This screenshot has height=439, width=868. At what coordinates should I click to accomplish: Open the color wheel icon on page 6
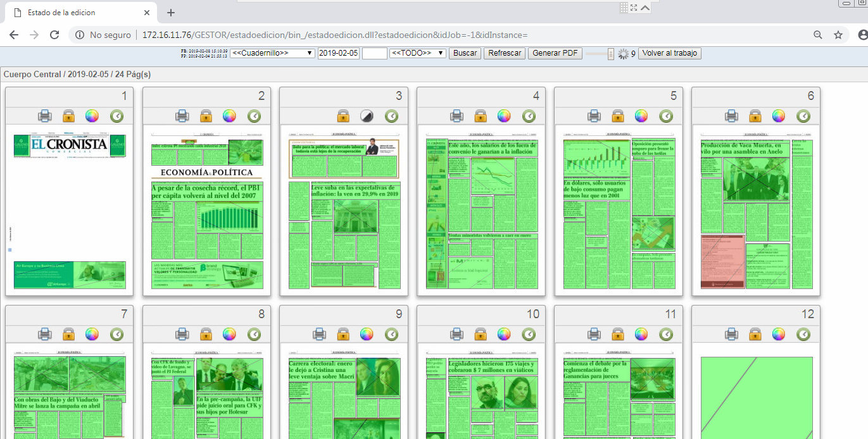[779, 116]
